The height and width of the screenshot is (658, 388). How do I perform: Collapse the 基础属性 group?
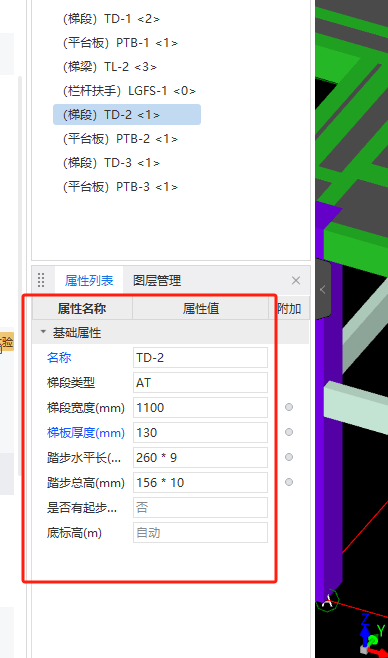[43, 332]
